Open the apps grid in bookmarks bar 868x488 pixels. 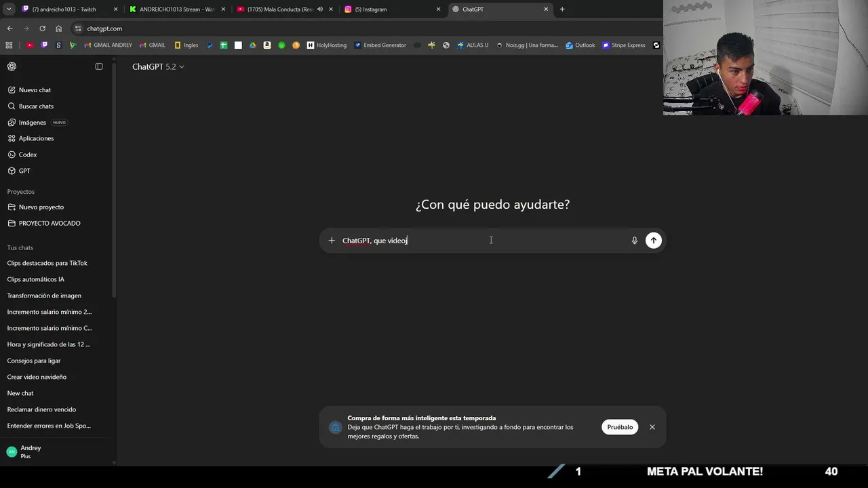click(9, 45)
